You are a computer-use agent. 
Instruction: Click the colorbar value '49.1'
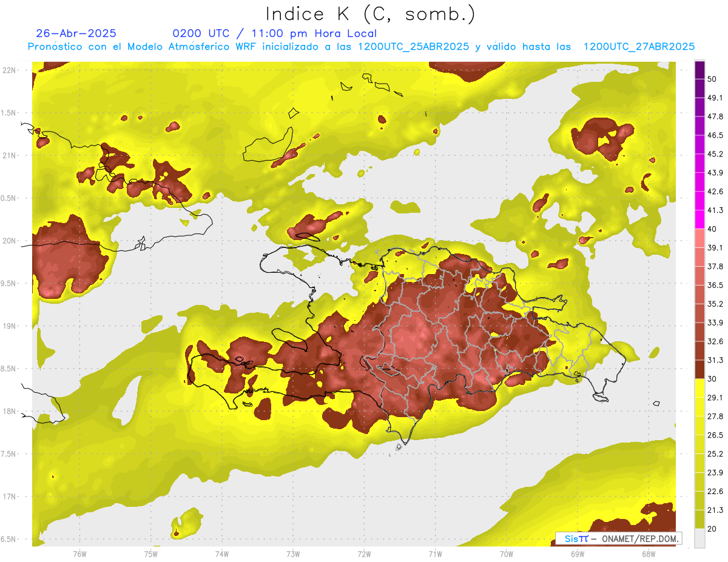715,98
